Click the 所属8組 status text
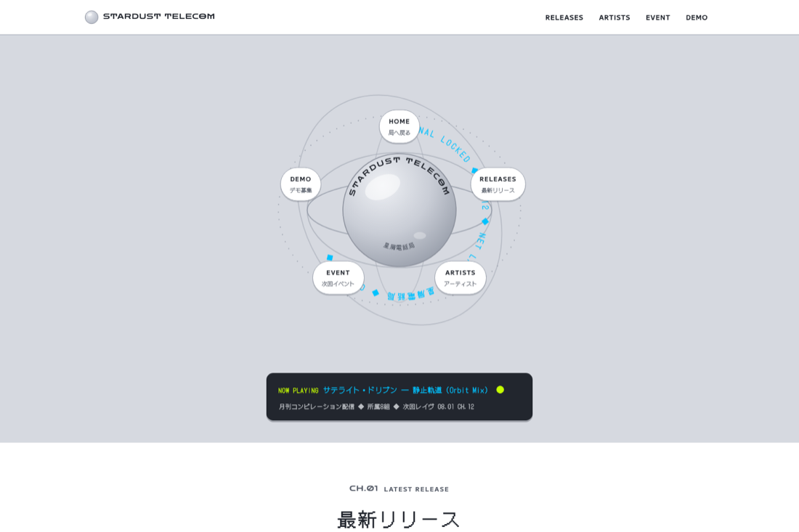799x532 pixels. [x=378, y=406]
